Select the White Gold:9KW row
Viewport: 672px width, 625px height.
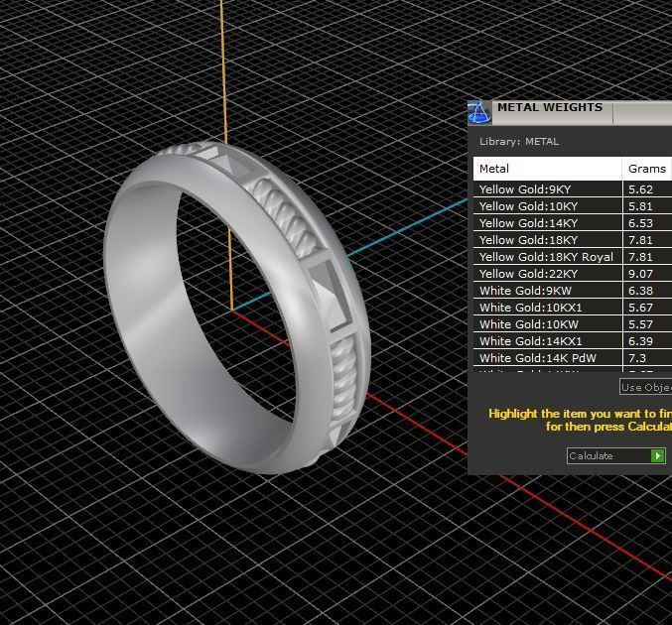(573, 291)
